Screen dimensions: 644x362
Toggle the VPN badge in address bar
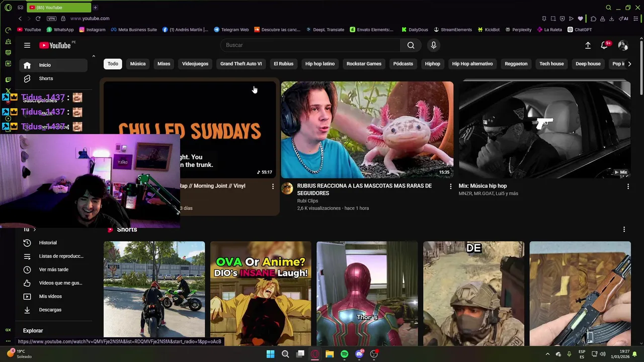tap(51, 19)
